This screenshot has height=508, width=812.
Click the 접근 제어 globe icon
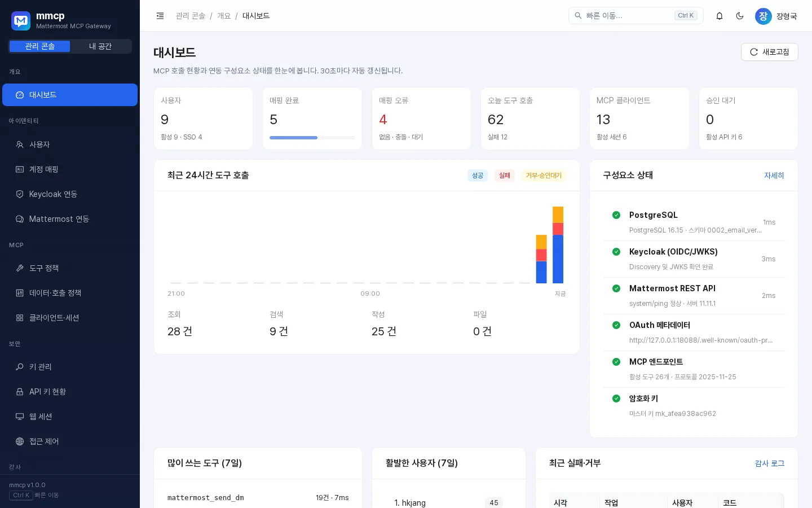point(20,441)
